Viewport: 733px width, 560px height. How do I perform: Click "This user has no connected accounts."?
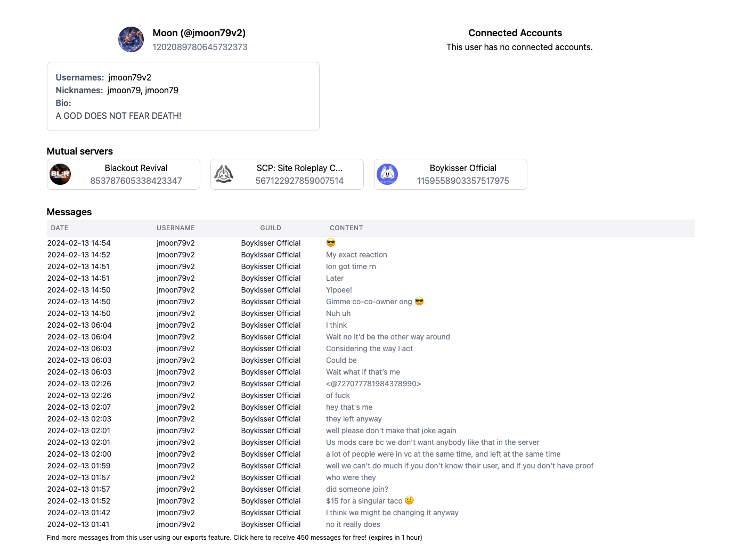(519, 47)
